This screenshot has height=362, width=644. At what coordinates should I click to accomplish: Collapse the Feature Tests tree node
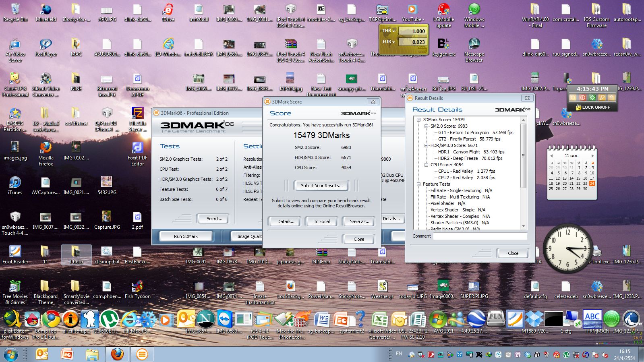(419, 184)
